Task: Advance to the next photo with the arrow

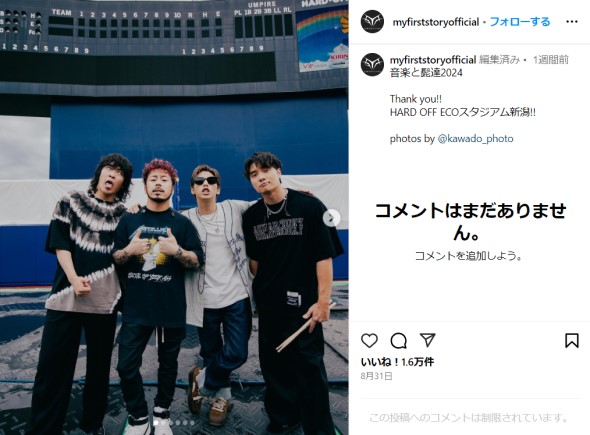Action: (331, 218)
